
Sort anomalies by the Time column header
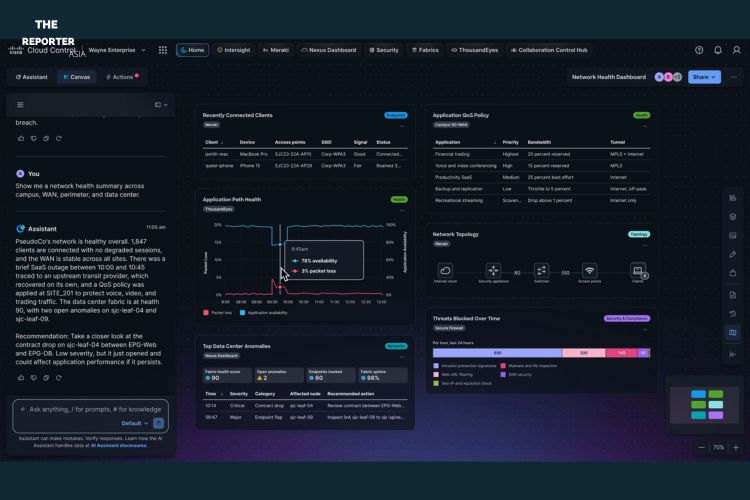coord(214,394)
